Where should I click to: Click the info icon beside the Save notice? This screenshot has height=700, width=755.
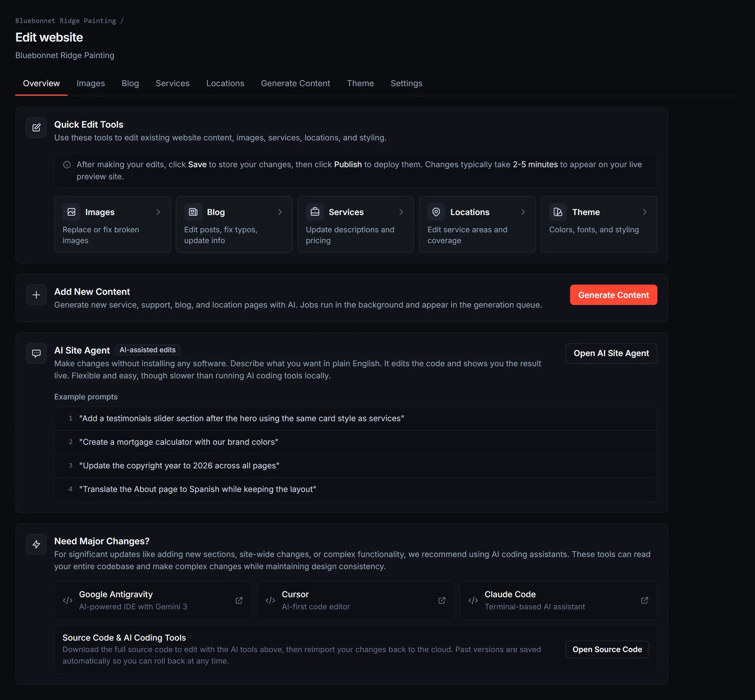[x=67, y=165]
